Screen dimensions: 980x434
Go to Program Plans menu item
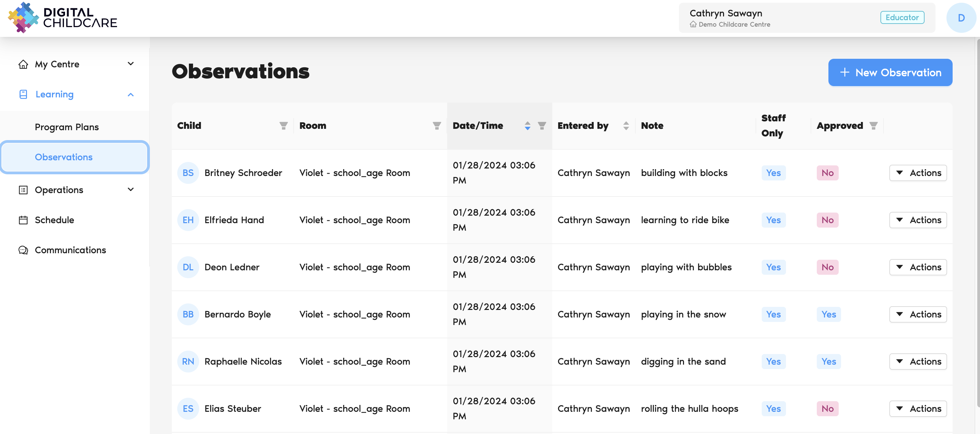tap(67, 127)
